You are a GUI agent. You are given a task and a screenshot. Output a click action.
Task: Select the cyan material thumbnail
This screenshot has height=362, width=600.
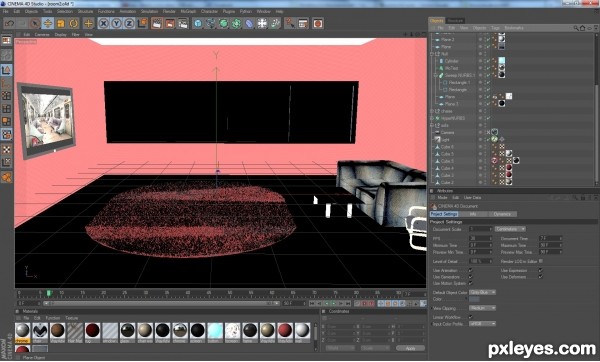[x=215, y=330]
